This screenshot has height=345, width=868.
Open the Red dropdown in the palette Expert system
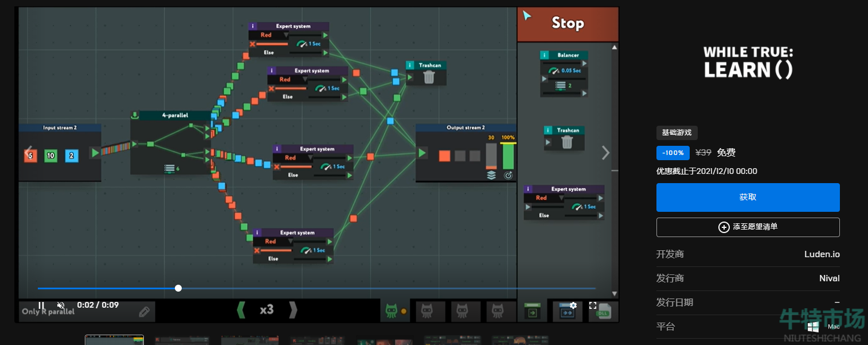544,198
